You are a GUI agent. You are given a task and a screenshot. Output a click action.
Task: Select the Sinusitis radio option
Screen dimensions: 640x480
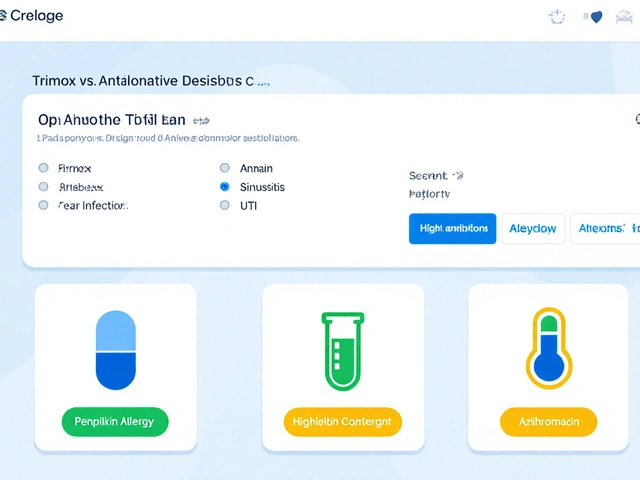point(224,187)
